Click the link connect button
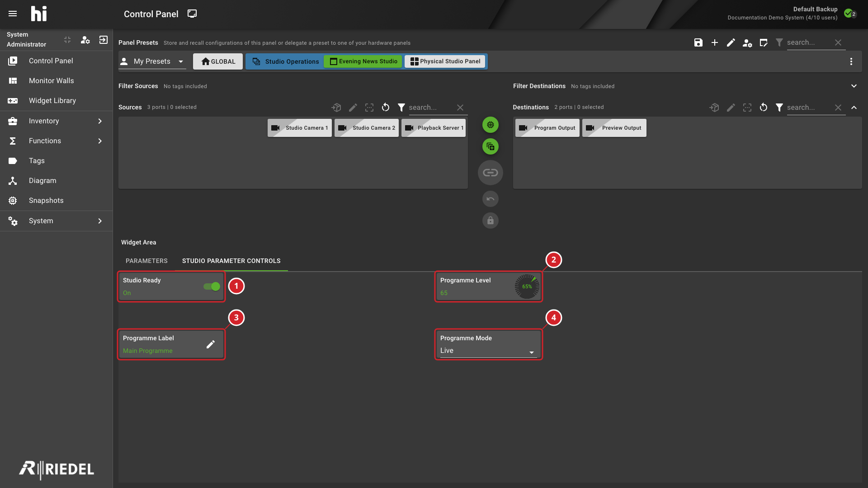Viewport: 868px width, 488px height. (x=491, y=173)
